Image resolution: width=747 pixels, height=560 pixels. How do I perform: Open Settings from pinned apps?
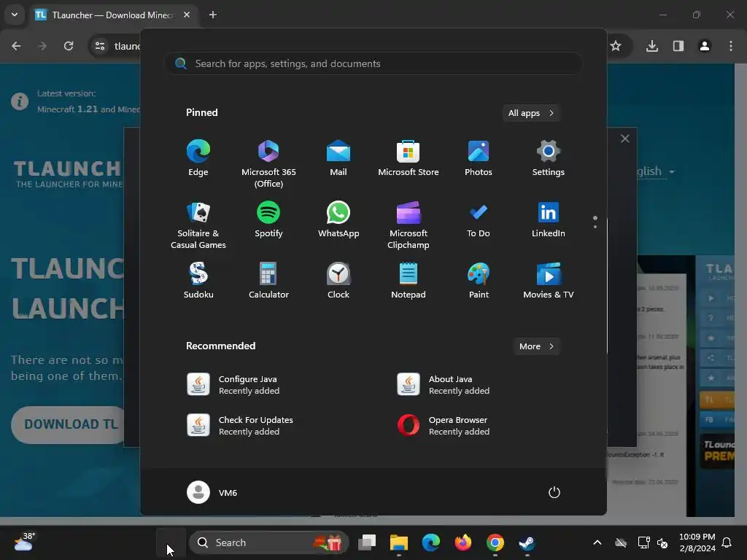tap(549, 158)
